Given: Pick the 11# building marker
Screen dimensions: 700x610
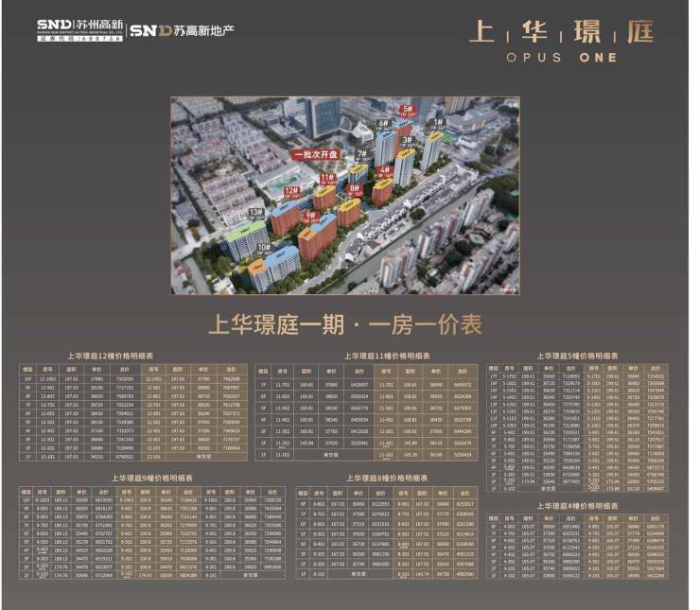Looking at the screenshot, I should 326,177.
